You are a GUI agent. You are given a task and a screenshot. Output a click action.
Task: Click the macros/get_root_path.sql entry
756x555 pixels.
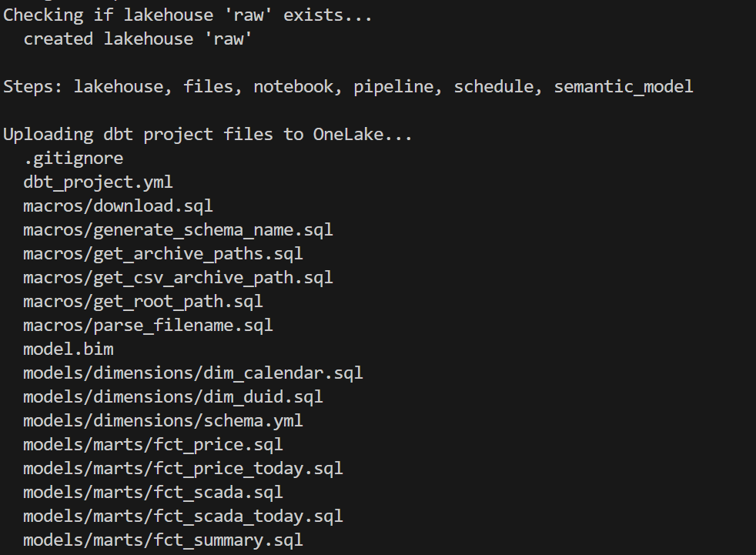(143, 302)
